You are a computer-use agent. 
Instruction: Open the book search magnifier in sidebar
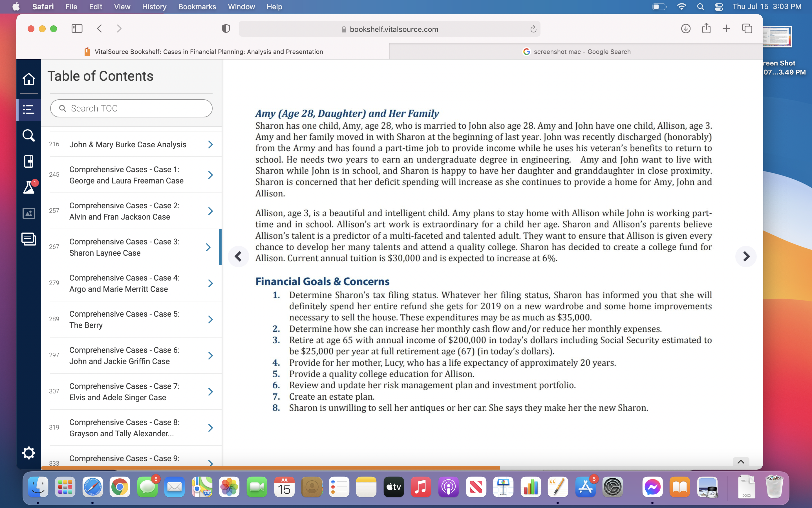(28, 135)
